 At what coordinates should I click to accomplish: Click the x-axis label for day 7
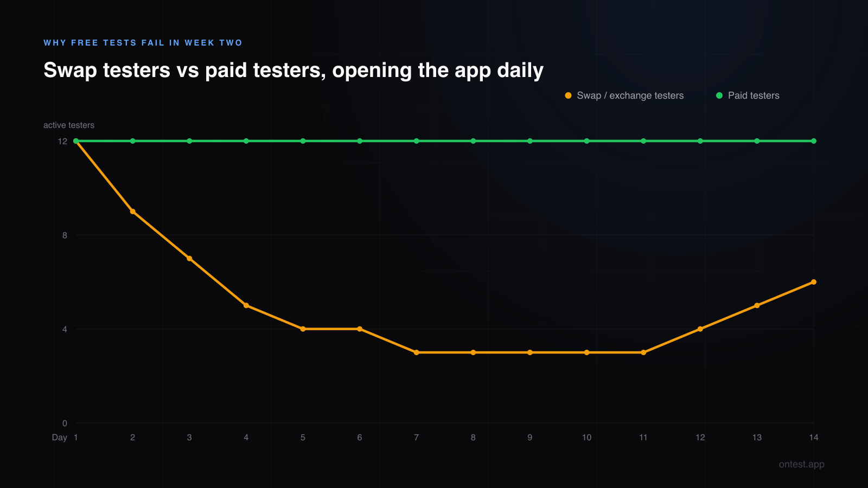click(x=417, y=438)
